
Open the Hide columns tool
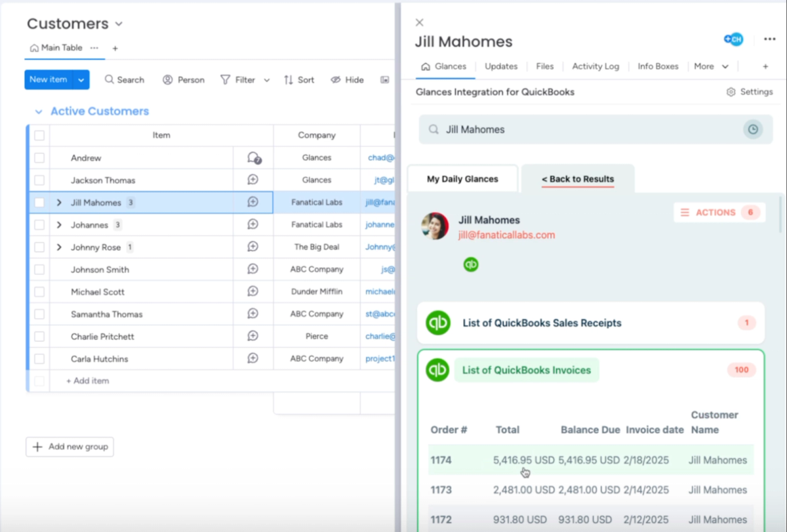348,79
